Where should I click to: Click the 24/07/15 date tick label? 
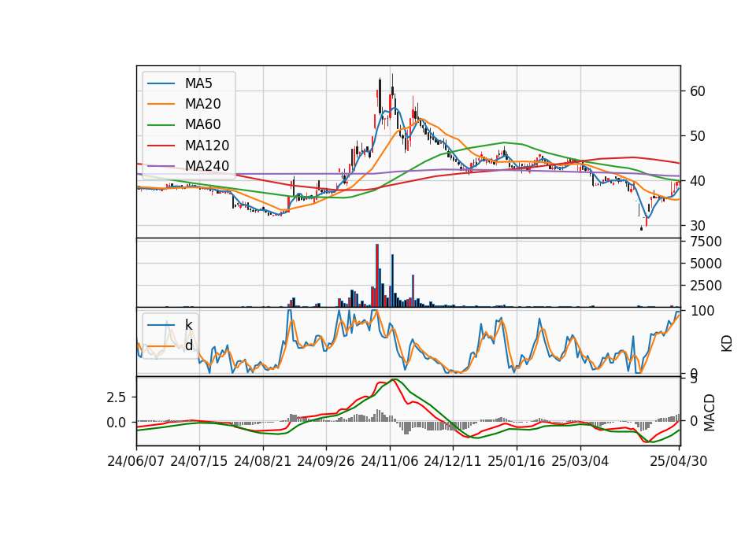pos(199,461)
